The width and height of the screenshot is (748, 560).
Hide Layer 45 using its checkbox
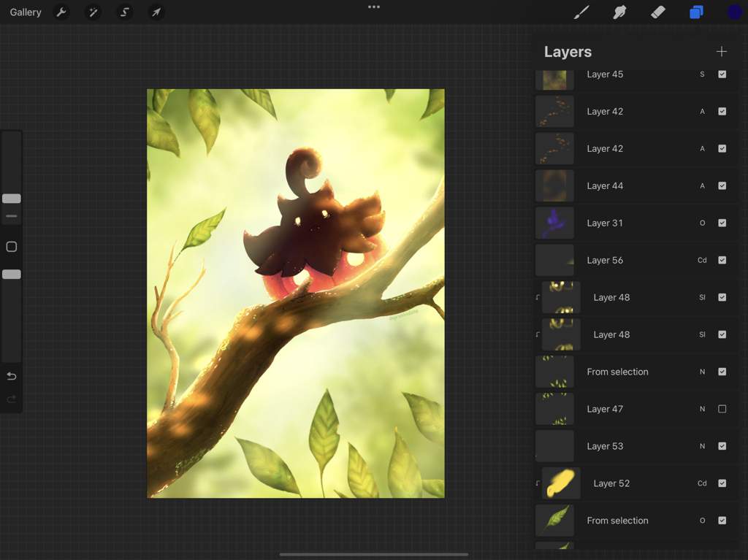pyautogui.click(x=722, y=74)
